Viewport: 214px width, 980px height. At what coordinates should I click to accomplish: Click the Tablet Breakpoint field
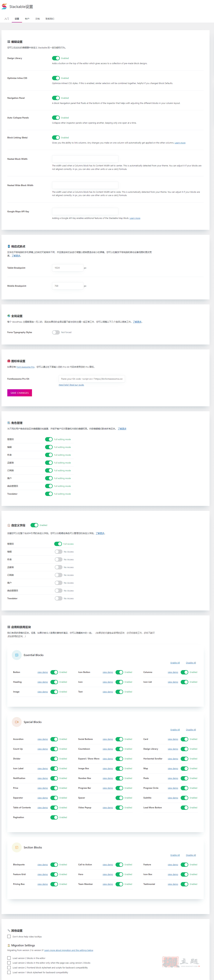click(67, 268)
